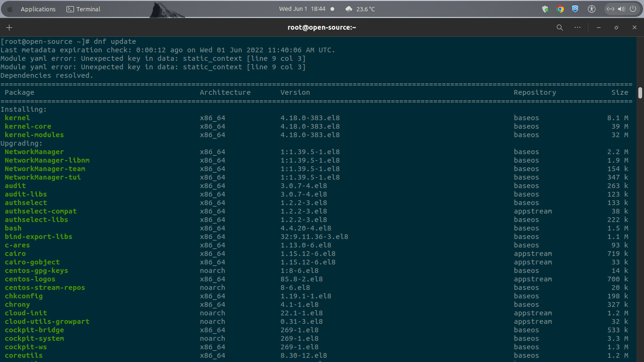Image resolution: width=644 pixels, height=362 pixels.
Task: Click the NetworkManager-libnm package name
Action: click(47, 160)
